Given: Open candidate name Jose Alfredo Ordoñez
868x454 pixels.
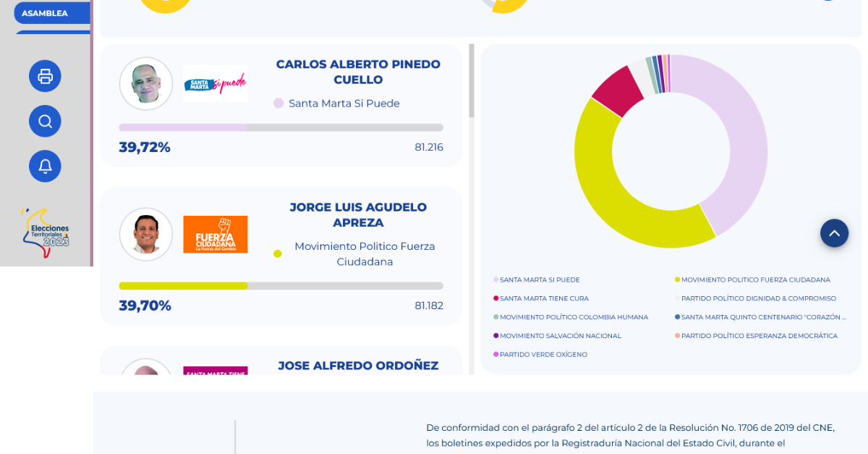Looking at the screenshot, I should [x=358, y=366].
